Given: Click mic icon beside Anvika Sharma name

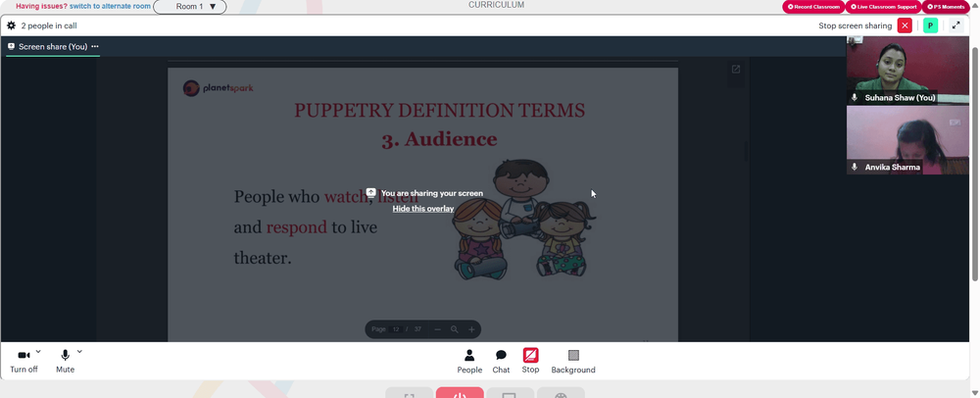Looking at the screenshot, I should click(x=855, y=167).
